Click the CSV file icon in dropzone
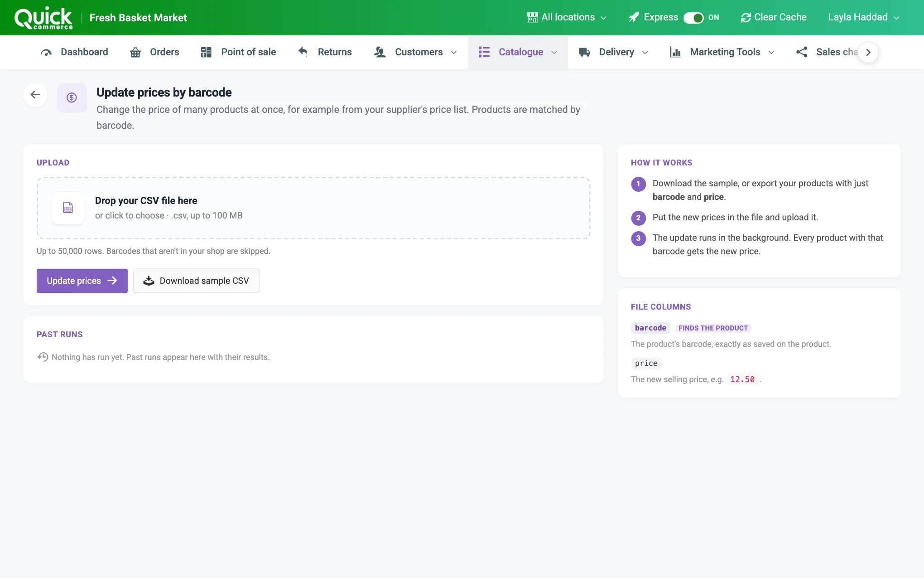 pyautogui.click(x=68, y=208)
